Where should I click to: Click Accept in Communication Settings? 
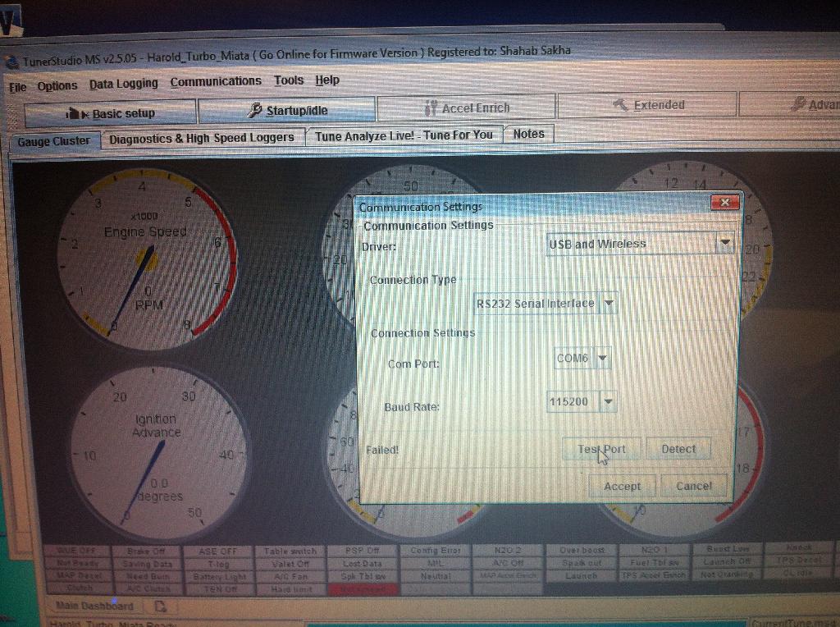[622, 486]
